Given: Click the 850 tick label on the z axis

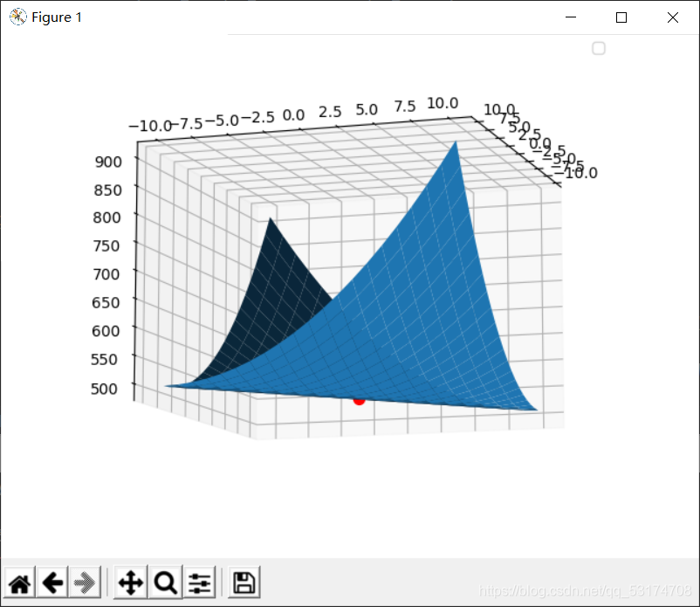Looking at the screenshot, I should [x=107, y=190].
